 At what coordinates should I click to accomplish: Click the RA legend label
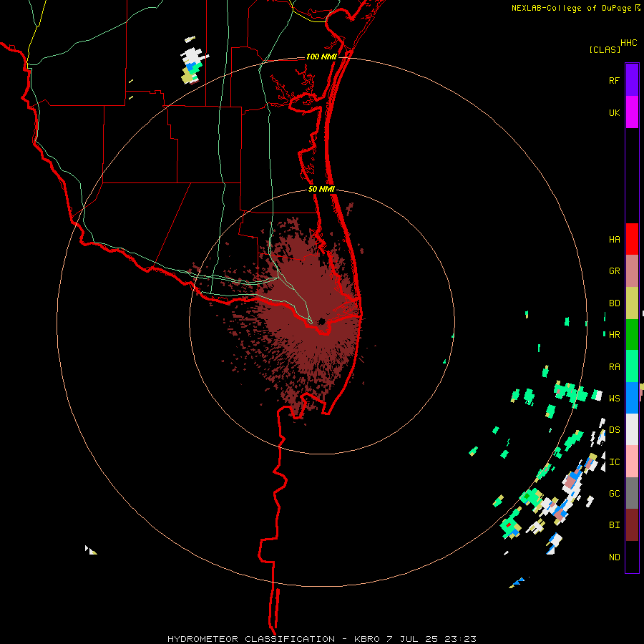[614, 367]
